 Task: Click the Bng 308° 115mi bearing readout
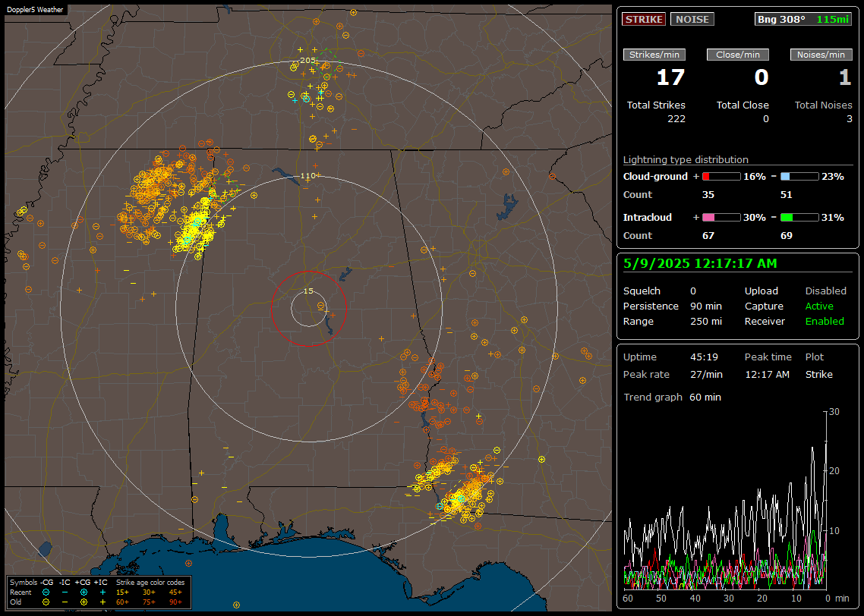[x=803, y=19]
